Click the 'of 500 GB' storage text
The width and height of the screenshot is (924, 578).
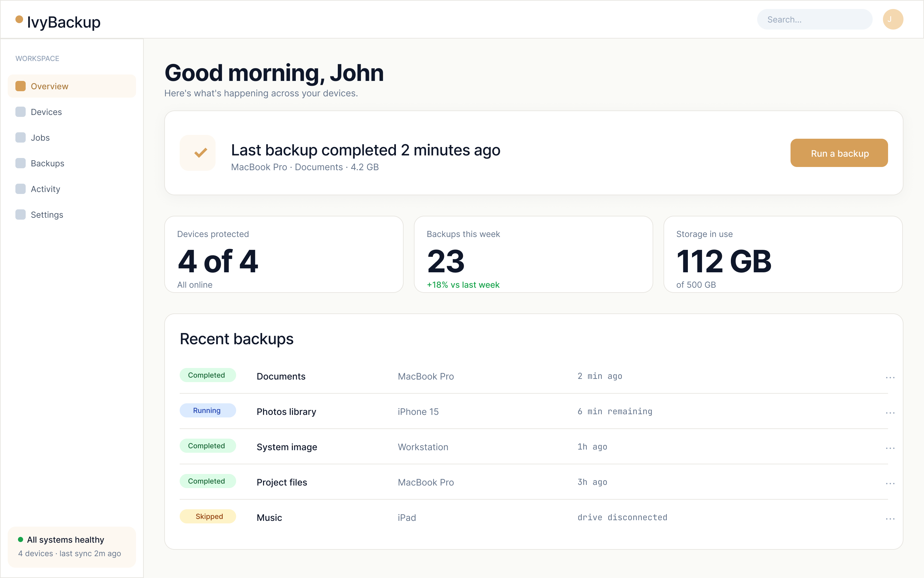(x=696, y=285)
